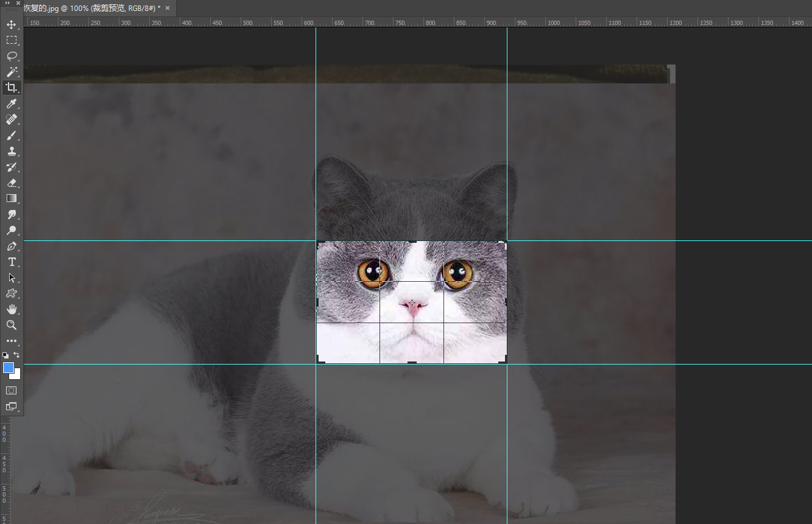812x524 pixels.
Task: Select the Clone Stamp tool
Action: [x=11, y=151]
